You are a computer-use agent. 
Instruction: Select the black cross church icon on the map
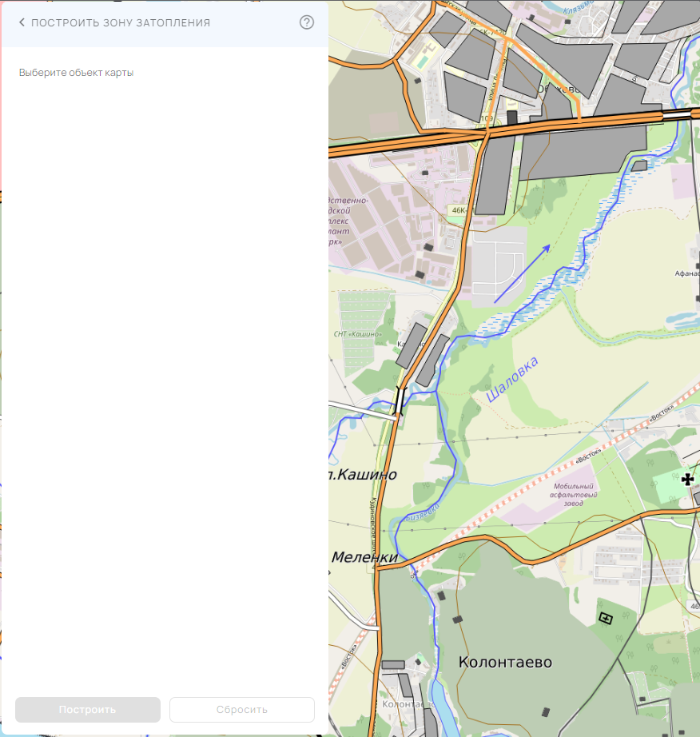tap(687, 480)
